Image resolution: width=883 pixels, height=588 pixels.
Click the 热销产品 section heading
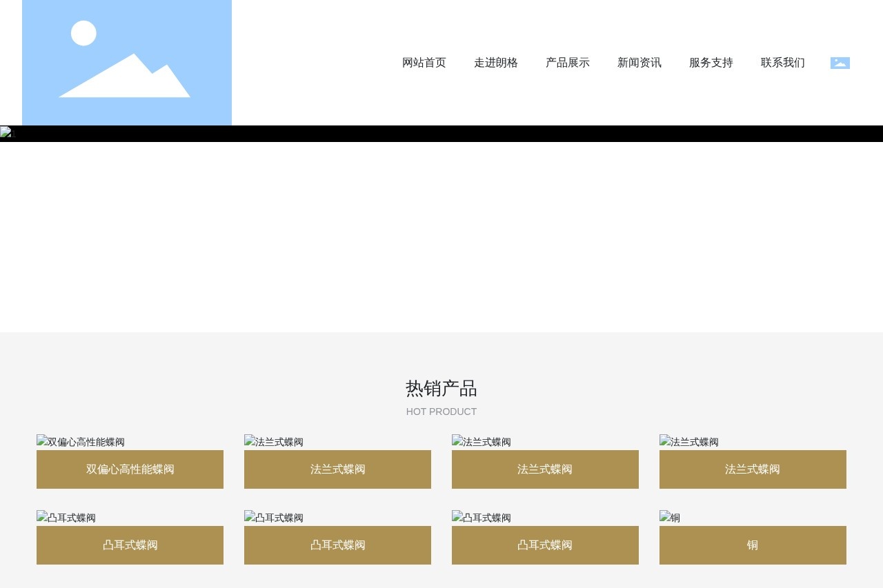click(x=441, y=388)
